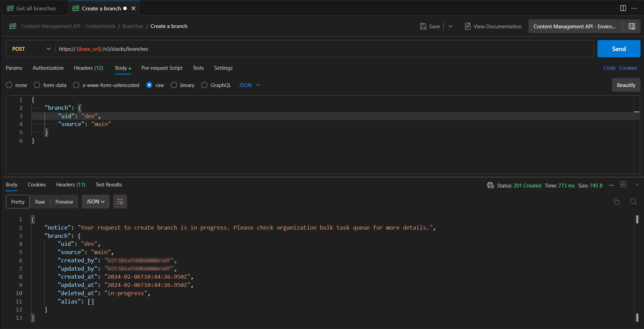Open the Tests tab
Screen dimensions: 644x329
coord(198,68)
